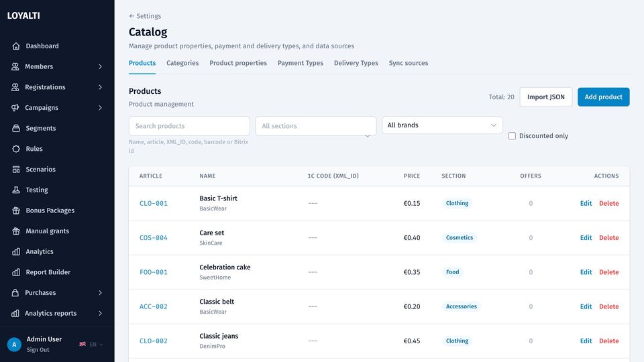
Task: Expand the Analytics reports submenu chevron
Action: [x=100, y=313]
